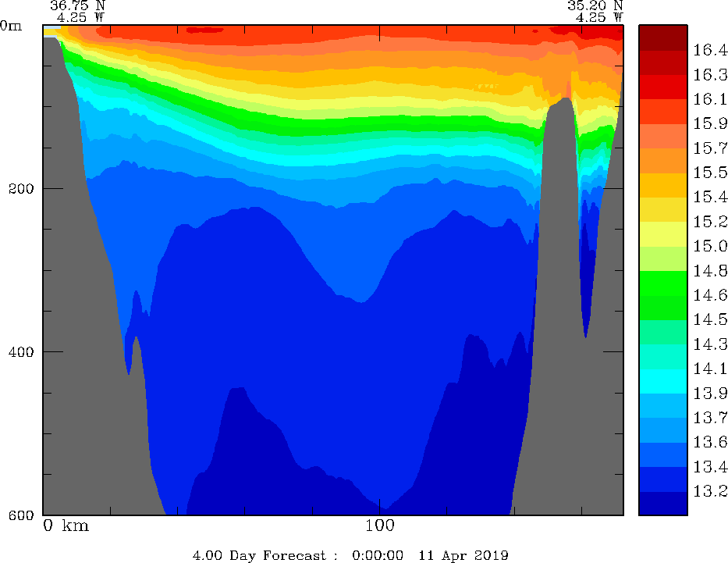This screenshot has height=563, width=728.
Task: Click the 100 distance axis label
Action: [x=380, y=526]
